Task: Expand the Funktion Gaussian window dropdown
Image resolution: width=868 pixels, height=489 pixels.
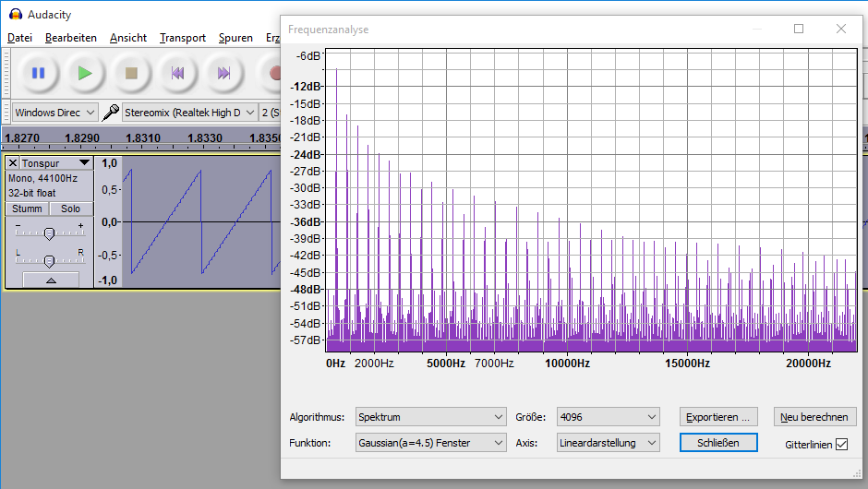Action: coord(431,443)
